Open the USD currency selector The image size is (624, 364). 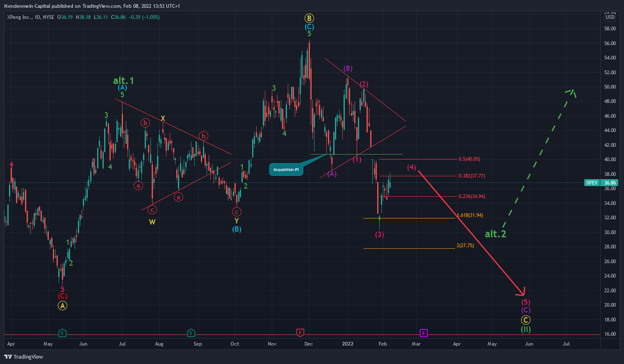[x=610, y=17]
